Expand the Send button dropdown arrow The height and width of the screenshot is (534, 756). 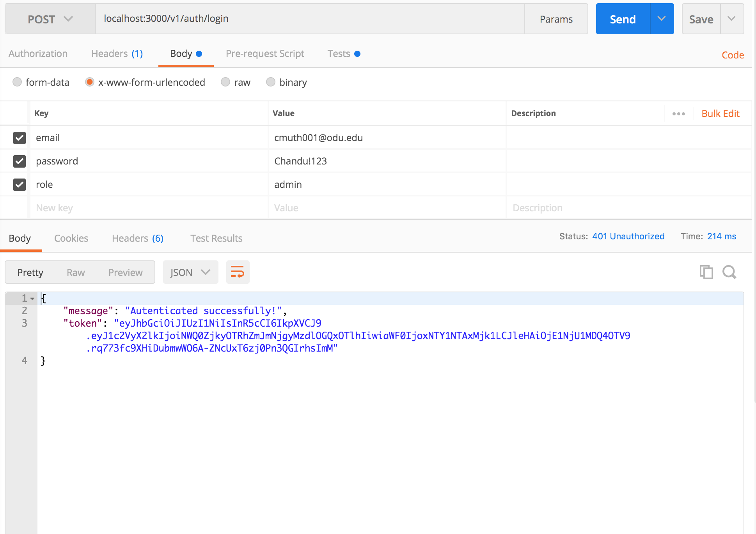click(662, 19)
